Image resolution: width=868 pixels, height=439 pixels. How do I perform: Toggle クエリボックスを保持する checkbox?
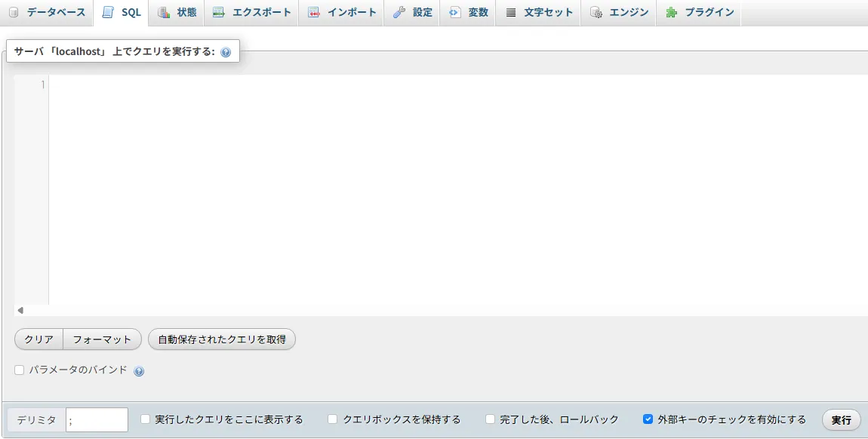333,419
